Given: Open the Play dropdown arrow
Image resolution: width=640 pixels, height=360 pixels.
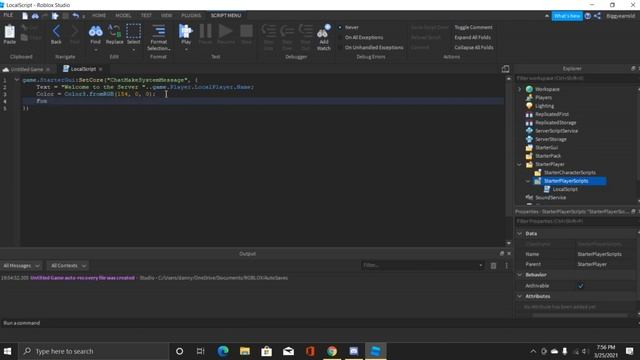Looking at the screenshot, I should coord(186,50).
